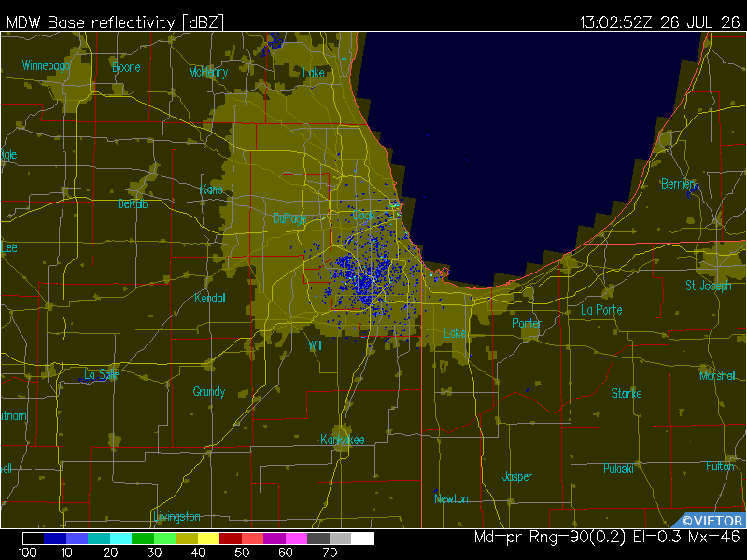Image resolution: width=747 pixels, height=560 pixels.
Task: Select the Jasper county label
Action: pyautogui.click(x=517, y=477)
